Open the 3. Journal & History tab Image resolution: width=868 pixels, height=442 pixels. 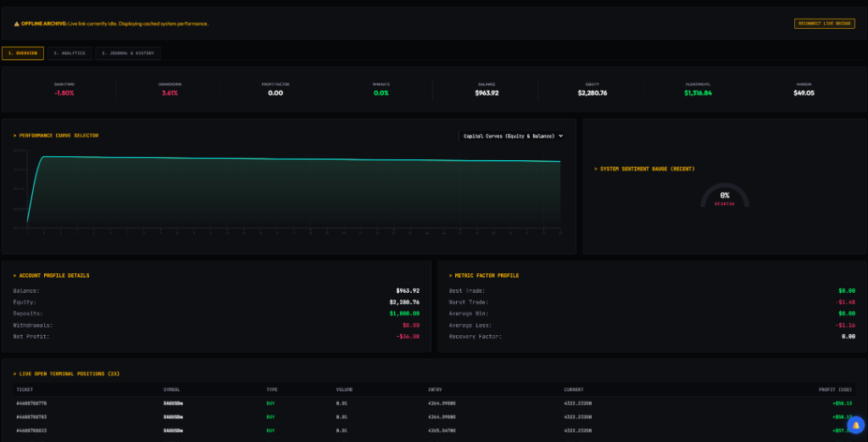coord(128,53)
